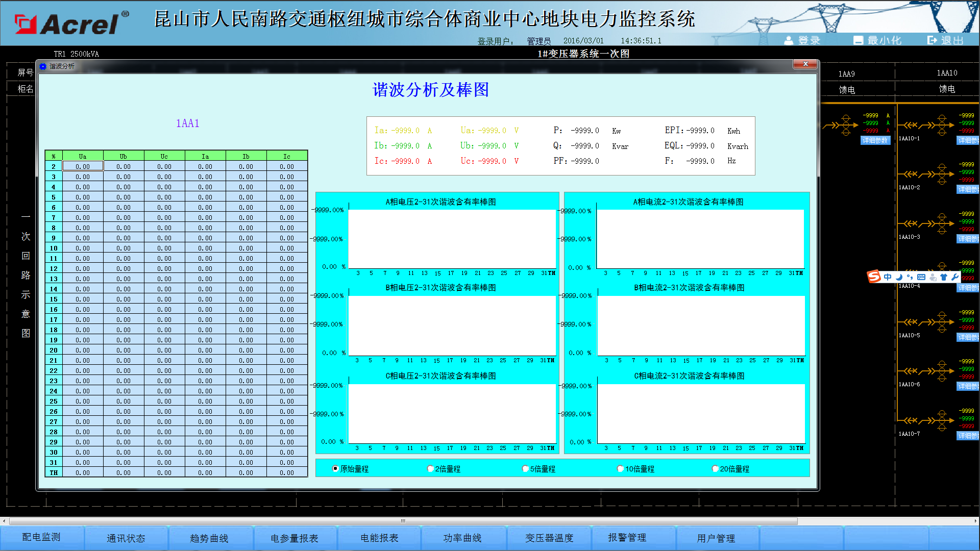Click the exit (退出) icon in header
This screenshot has width=980, height=551.
(932, 40)
